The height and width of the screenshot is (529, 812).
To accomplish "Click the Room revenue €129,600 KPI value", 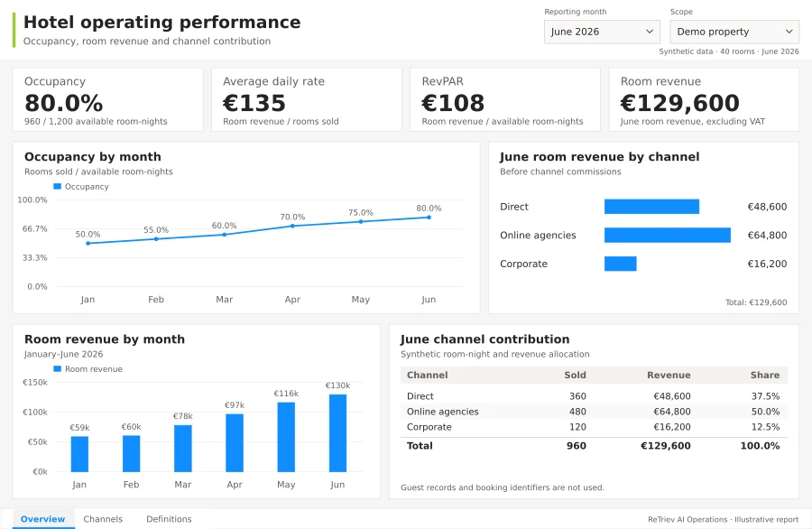I will tap(680, 103).
